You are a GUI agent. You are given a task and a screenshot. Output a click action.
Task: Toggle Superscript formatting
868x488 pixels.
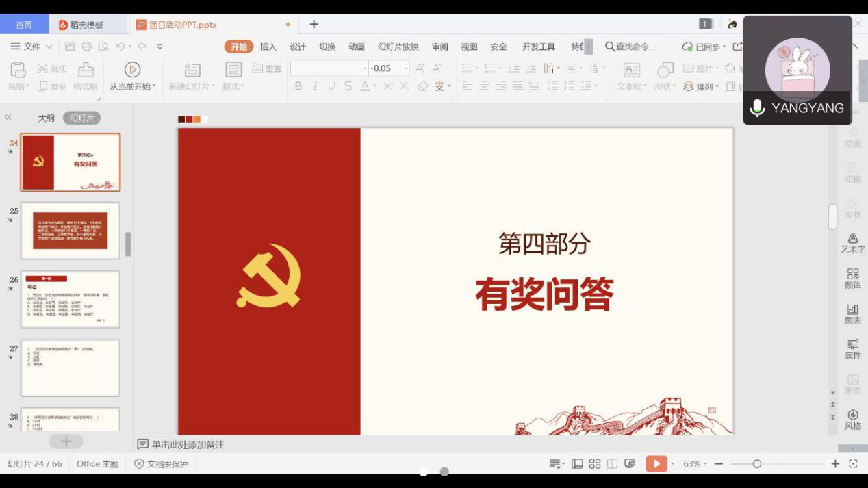click(387, 86)
